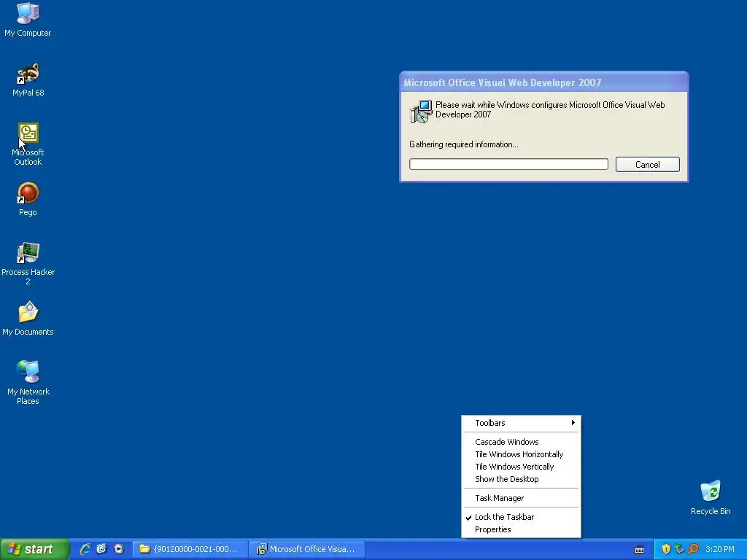Launch Internet Explorer from Quick Launch

85,549
